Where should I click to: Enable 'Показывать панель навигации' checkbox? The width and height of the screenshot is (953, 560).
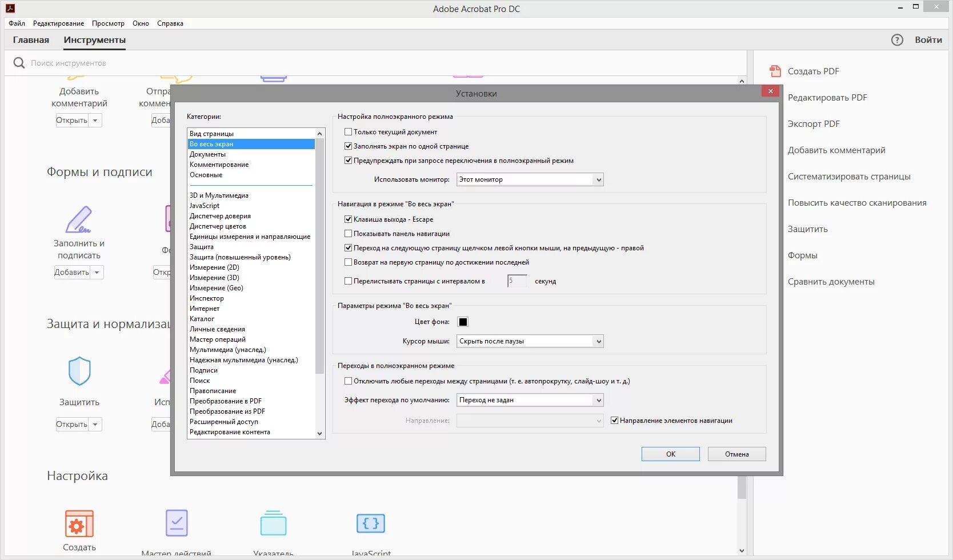tap(348, 234)
